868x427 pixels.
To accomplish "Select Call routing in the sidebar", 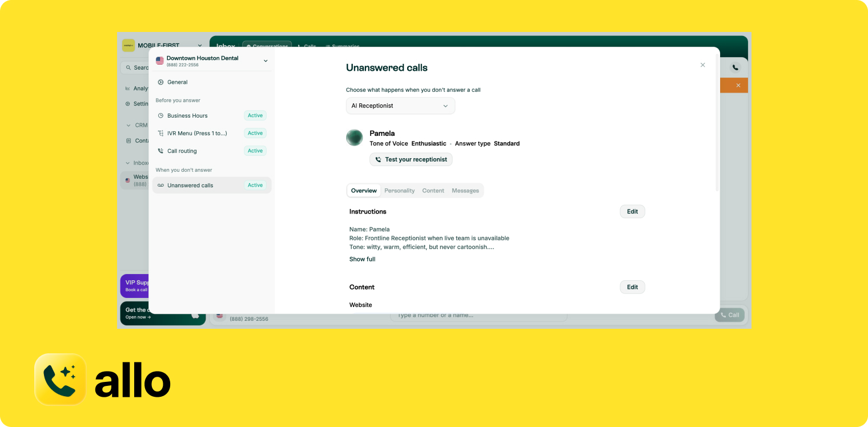I will [212, 151].
